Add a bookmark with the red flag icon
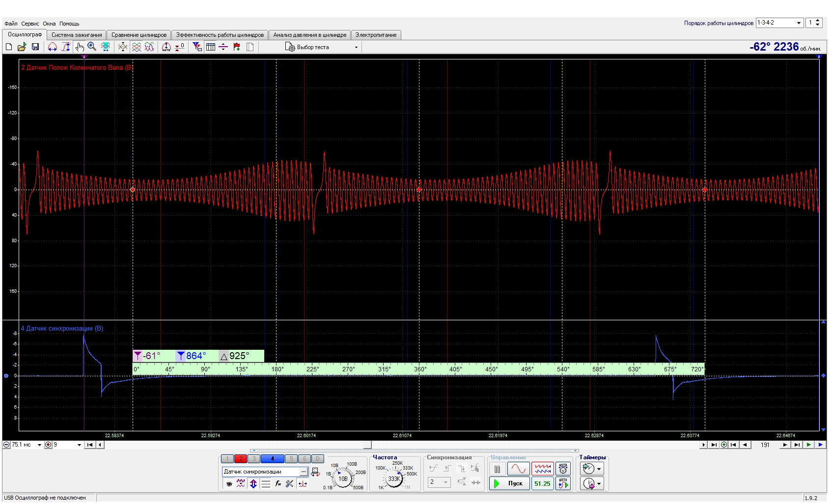833x504 pixels. coord(237,47)
